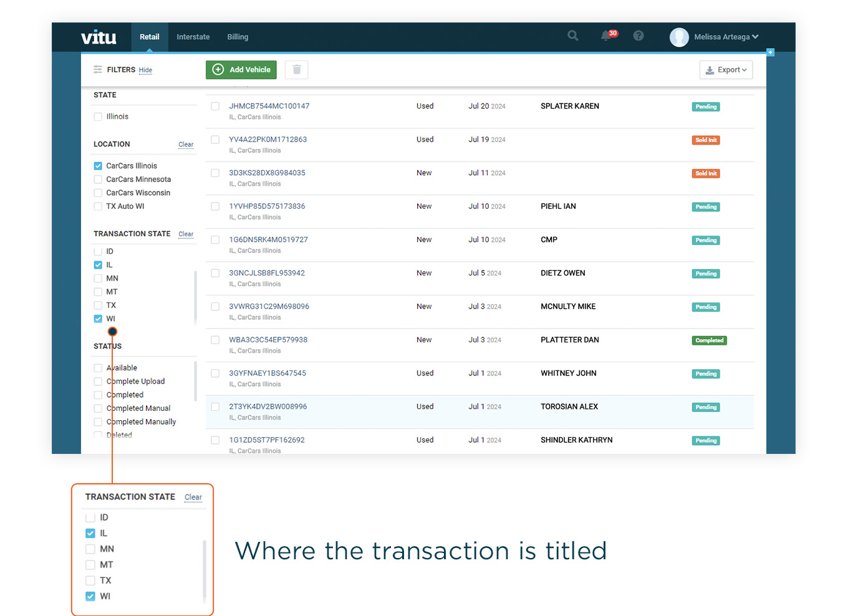Click Clear link beside Location

pyautogui.click(x=186, y=145)
